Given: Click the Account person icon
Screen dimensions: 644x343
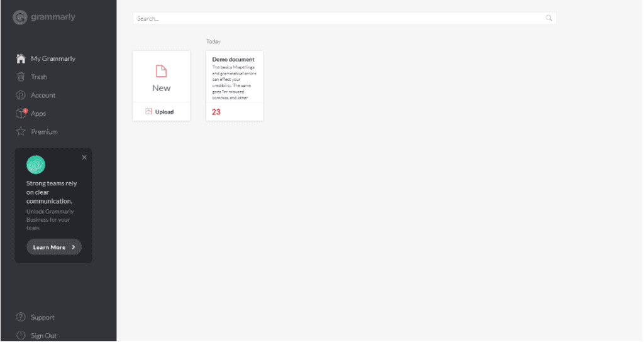Looking at the screenshot, I should click(x=21, y=95).
